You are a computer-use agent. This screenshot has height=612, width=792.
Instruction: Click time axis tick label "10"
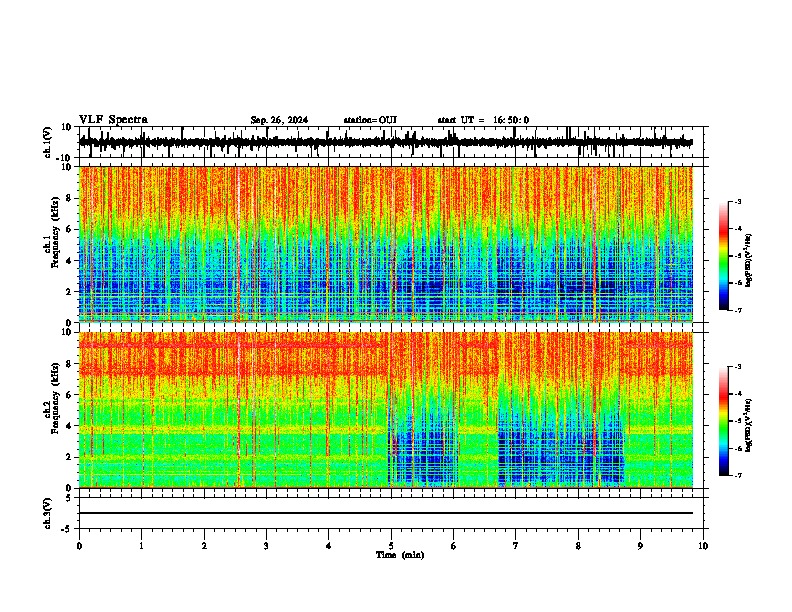703,546
